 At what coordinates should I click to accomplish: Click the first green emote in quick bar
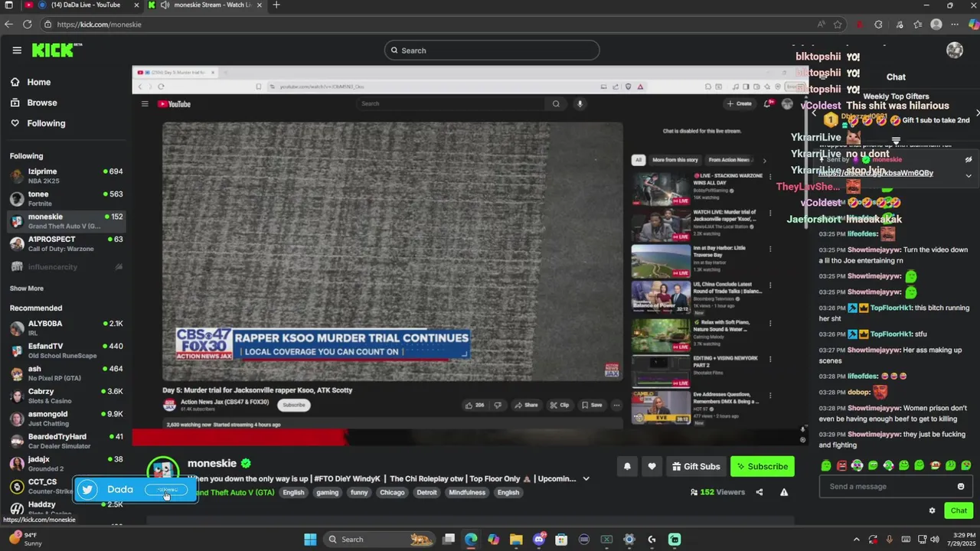[826, 465]
